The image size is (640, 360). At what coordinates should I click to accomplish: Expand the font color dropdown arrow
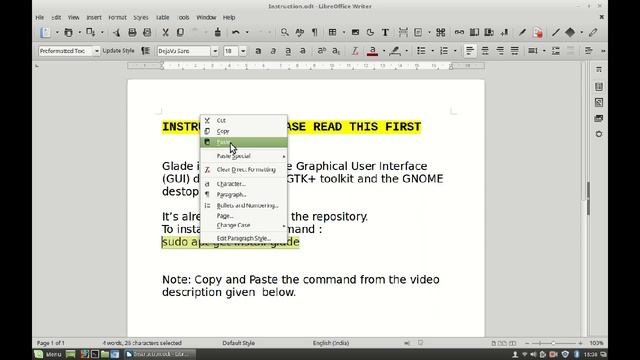point(384,51)
